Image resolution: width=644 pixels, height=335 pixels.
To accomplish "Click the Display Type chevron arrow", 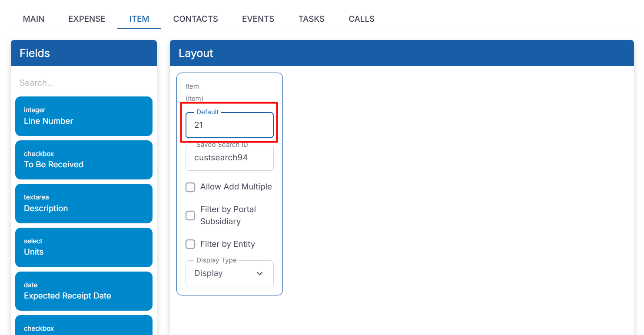I will pos(260,273).
